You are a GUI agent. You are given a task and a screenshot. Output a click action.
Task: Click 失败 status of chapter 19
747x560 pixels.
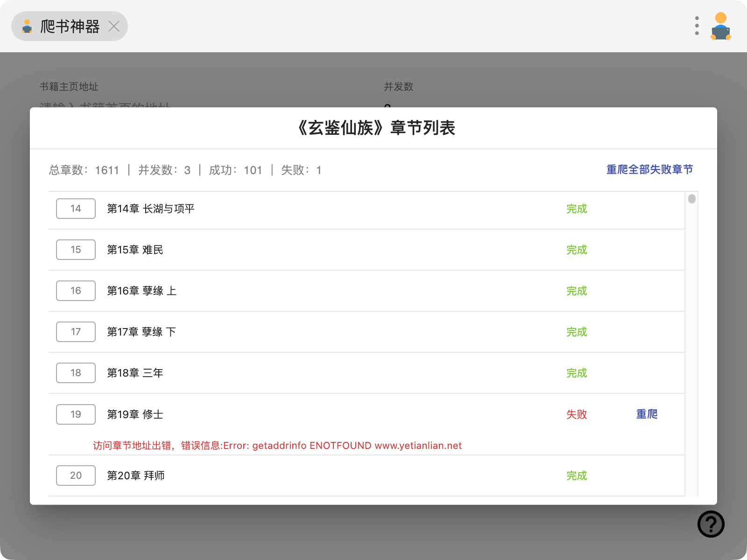(x=577, y=414)
